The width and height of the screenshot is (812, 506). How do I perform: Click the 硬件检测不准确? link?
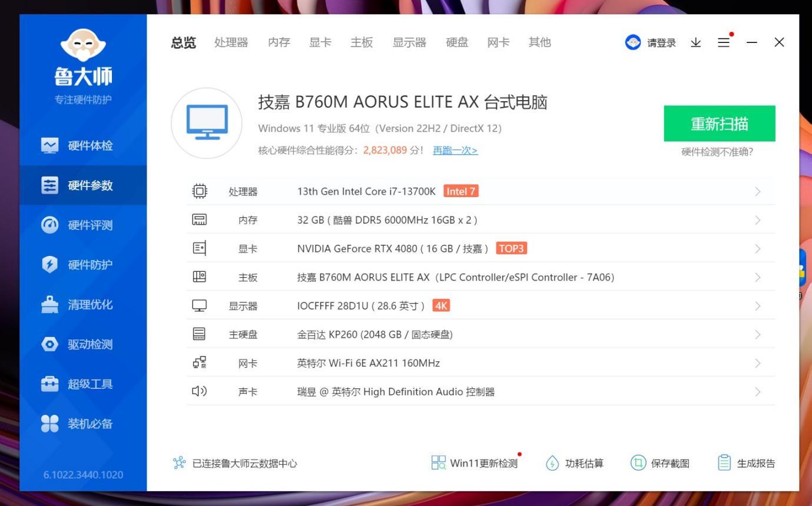[x=717, y=152]
